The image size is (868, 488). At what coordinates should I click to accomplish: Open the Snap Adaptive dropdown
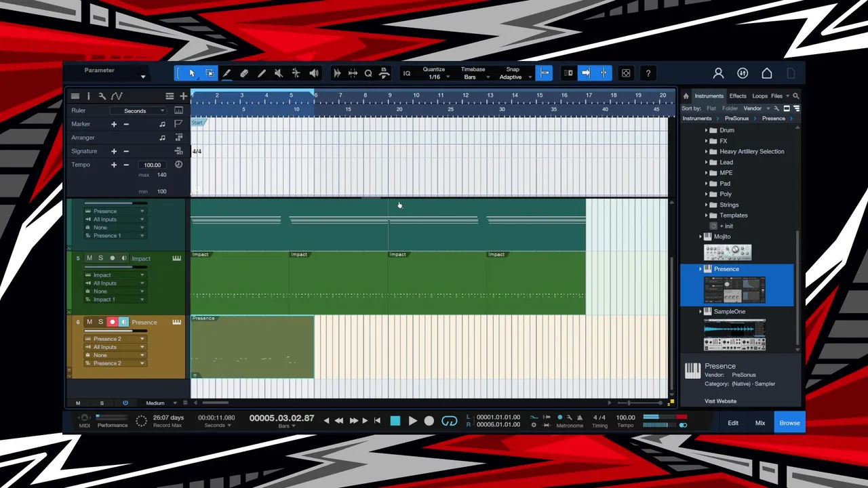513,73
